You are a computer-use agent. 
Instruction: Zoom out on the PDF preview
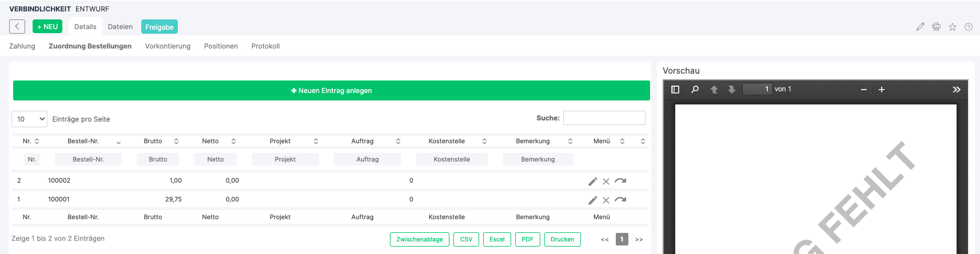[864, 90]
